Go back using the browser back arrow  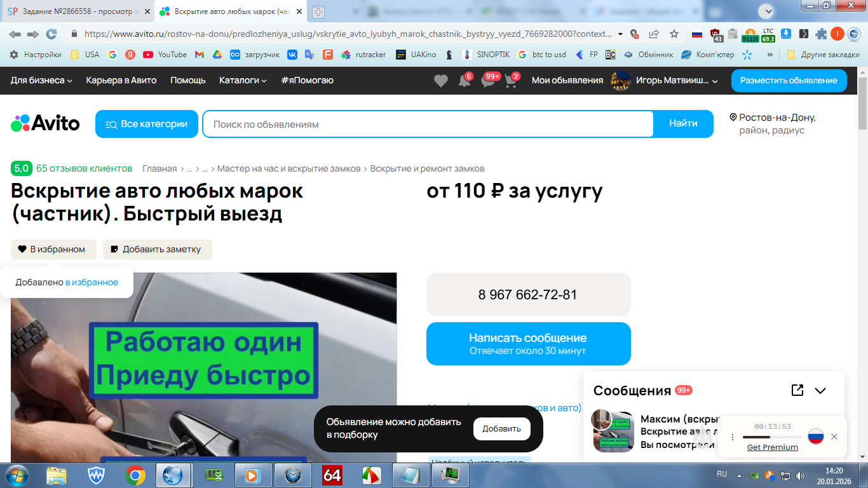click(15, 34)
